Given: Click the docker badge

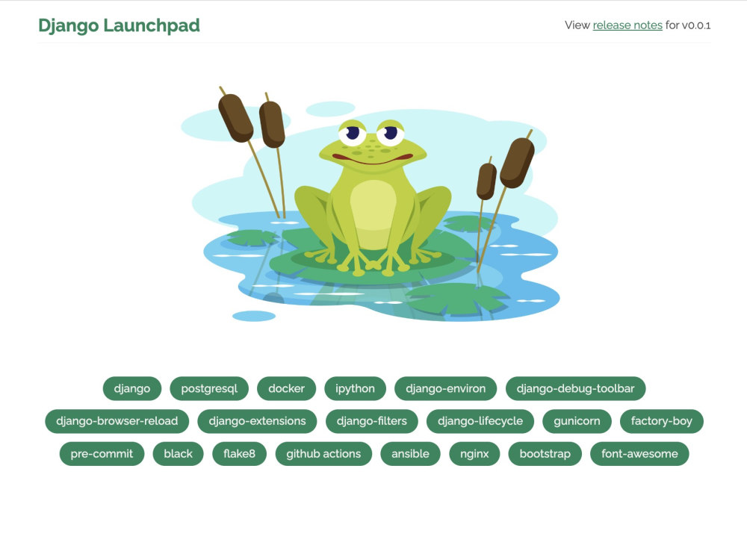Looking at the screenshot, I should (x=286, y=388).
